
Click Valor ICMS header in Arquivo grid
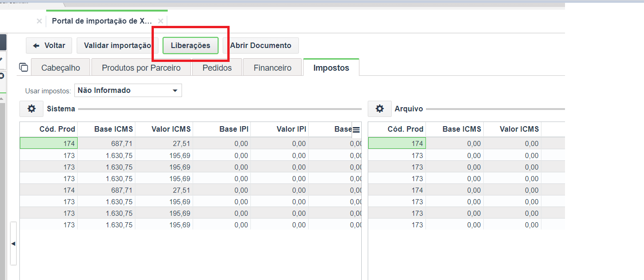512,129
